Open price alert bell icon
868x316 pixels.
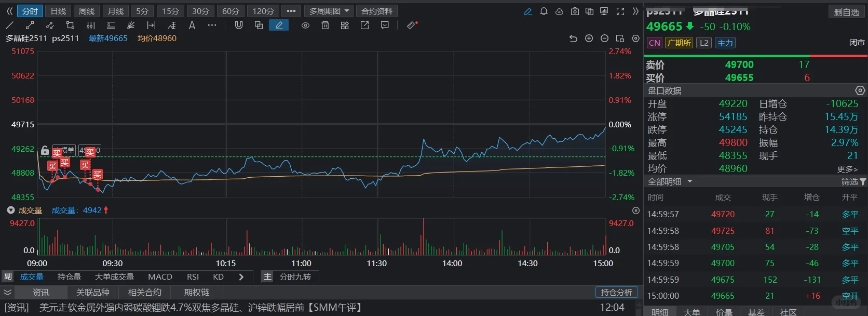click(544, 11)
